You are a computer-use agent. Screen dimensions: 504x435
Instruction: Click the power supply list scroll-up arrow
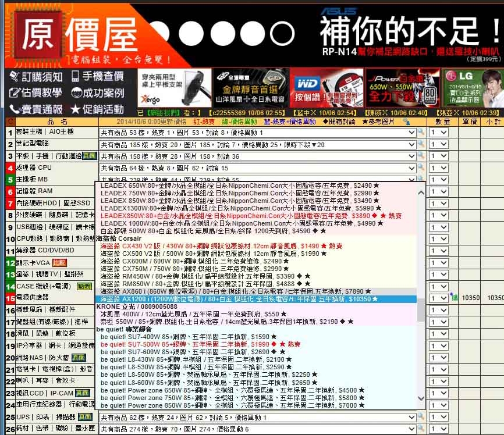tap(421, 192)
